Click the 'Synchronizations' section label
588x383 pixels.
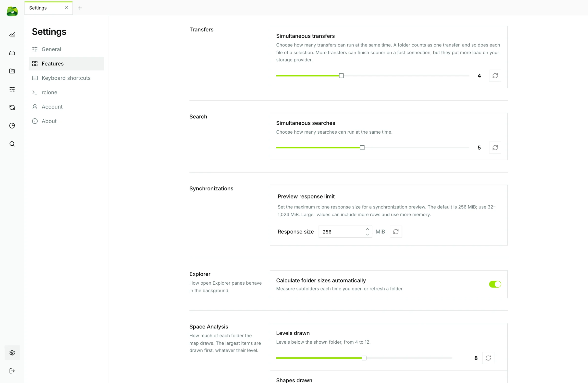click(211, 188)
